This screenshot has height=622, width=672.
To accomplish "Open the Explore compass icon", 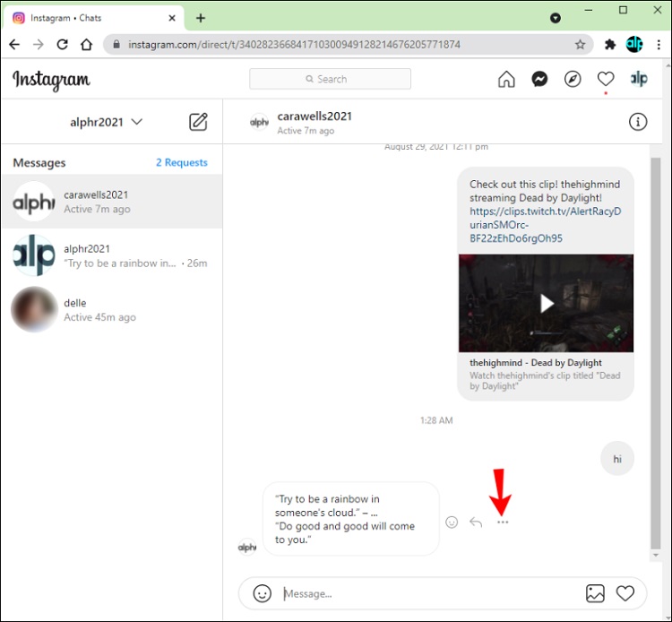I will click(573, 80).
